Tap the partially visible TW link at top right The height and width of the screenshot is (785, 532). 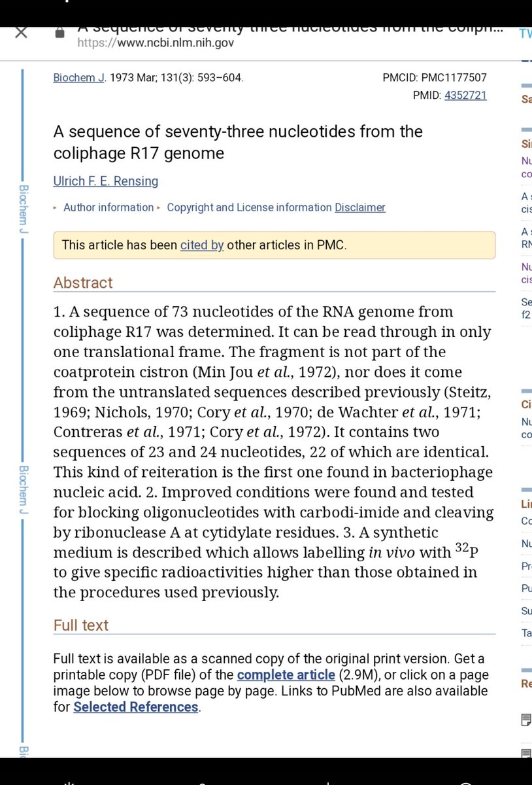click(525, 33)
